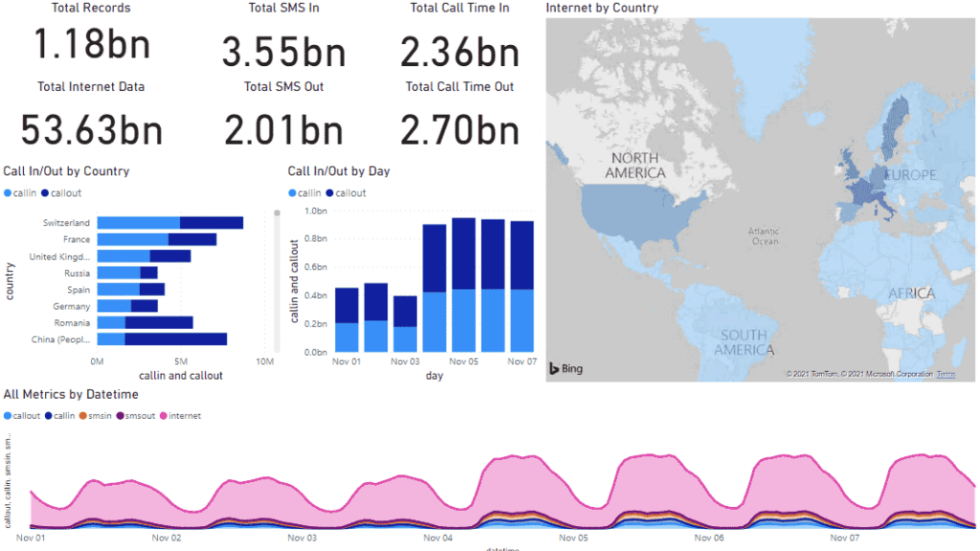Select the Switzerland bar in country chart
980x551 pixels.
click(x=170, y=223)
